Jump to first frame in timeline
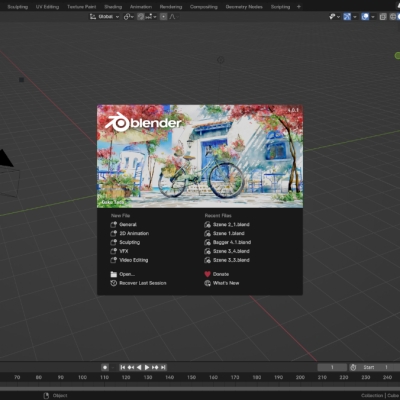 coord(123,367)
